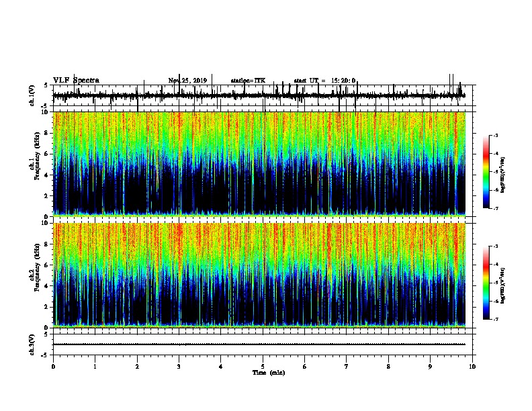The width and height of the screenshot is (532, 411).
Task: Click the ch.1 voltage waveform trace
Action: point(259,95)
